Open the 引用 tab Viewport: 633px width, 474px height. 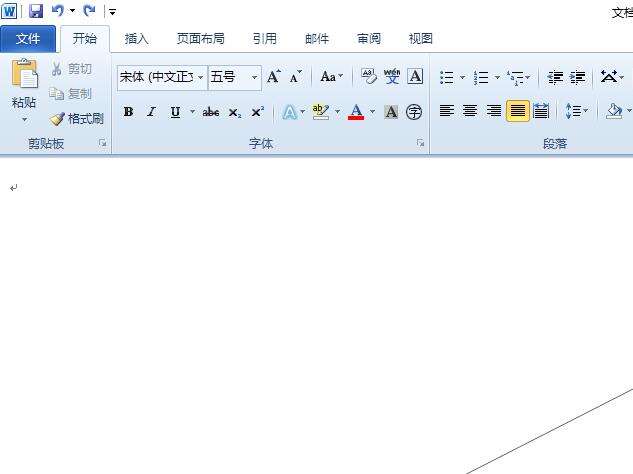pos(265,39)
